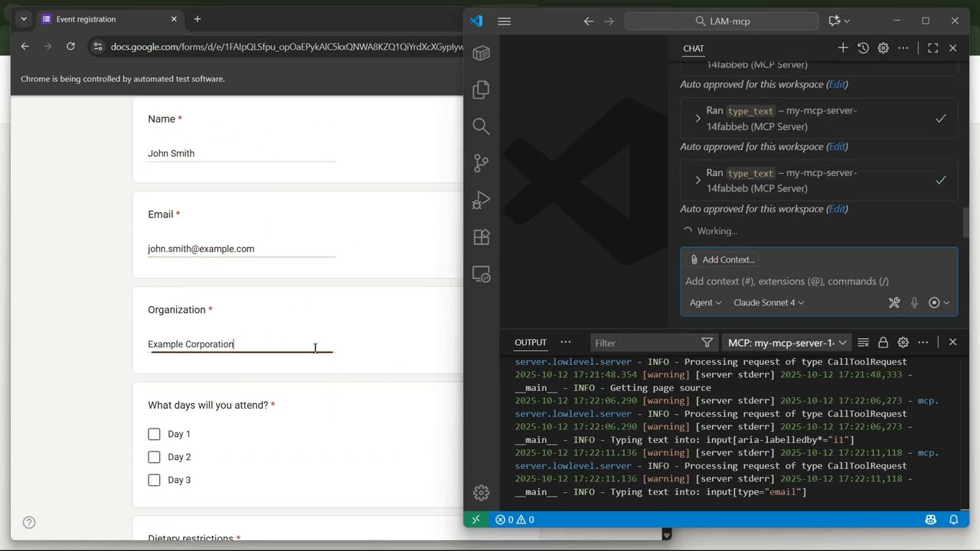Clear the output panel log

tap(863, 343)
